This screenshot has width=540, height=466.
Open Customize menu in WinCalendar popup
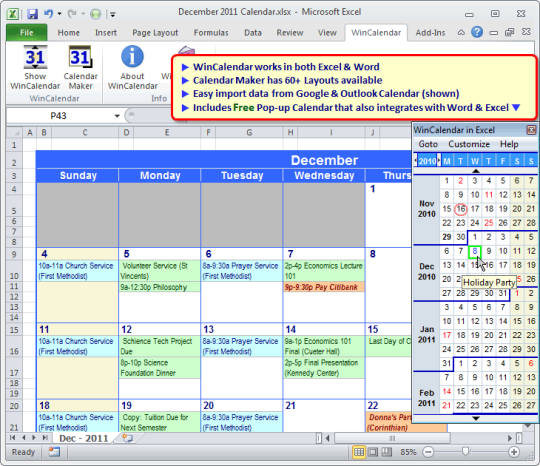(469, 144)
